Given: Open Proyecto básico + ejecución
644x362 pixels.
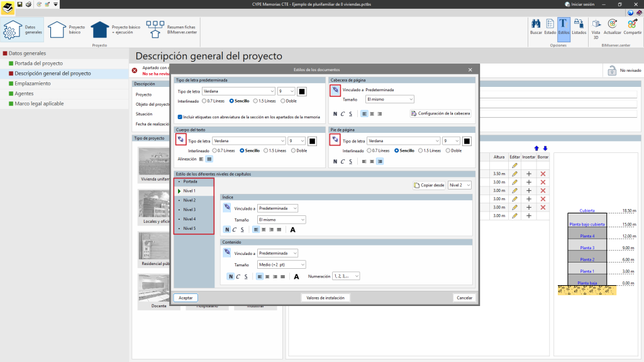Looking at the screenshot, I should 115,30.
